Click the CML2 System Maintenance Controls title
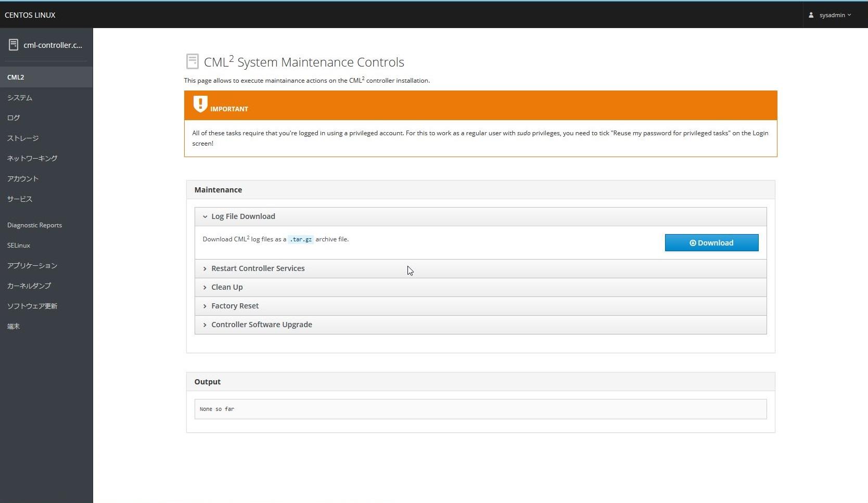 click(x=304, y=62)
